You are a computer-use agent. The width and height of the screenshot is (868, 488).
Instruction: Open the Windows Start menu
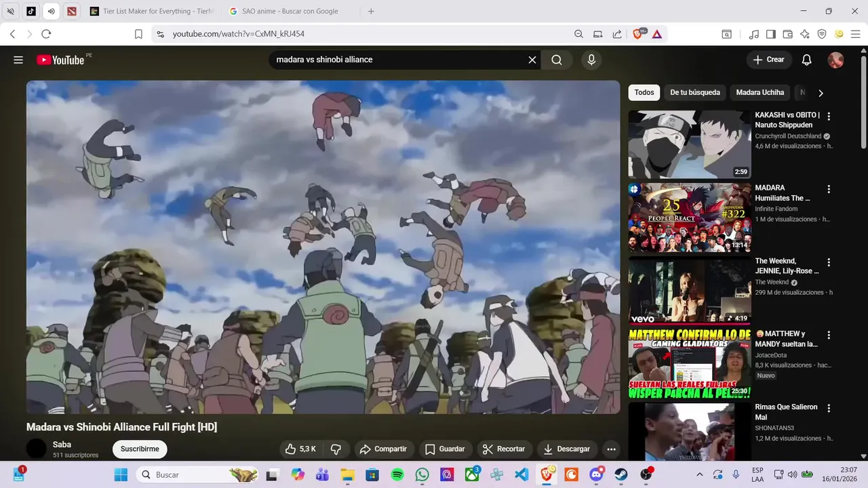[120, 475]
